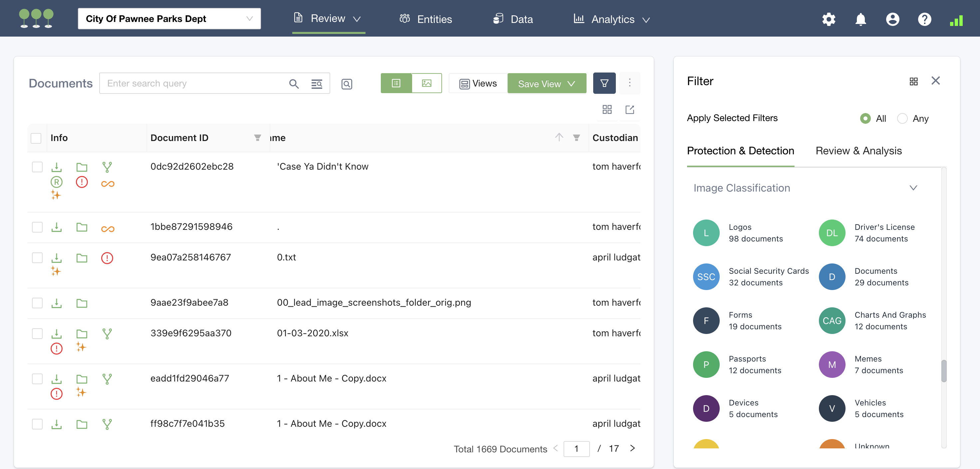Select the Any filter radio button
The image size is (980, 469).
(x=902, y=118)
